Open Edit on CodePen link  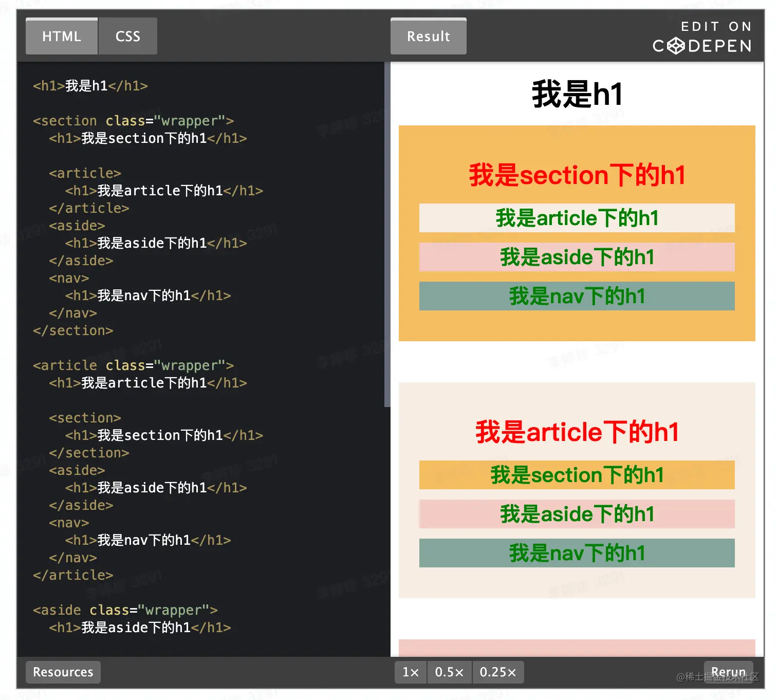tap(702, 37)
